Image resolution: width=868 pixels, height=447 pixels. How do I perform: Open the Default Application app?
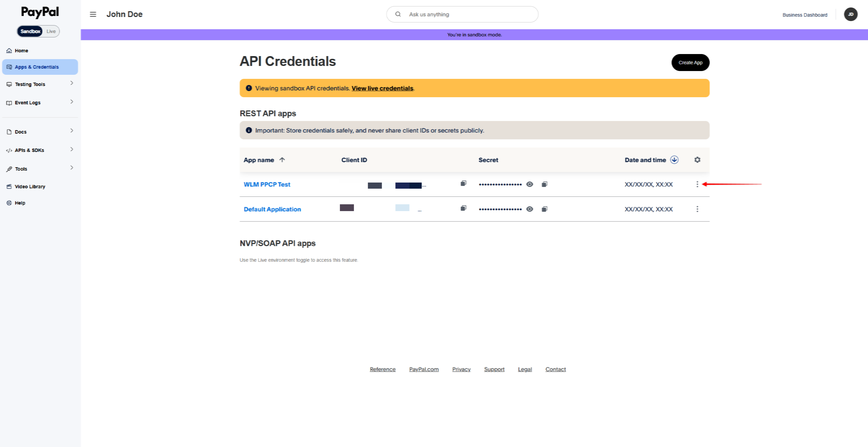[x=272, y=209]
